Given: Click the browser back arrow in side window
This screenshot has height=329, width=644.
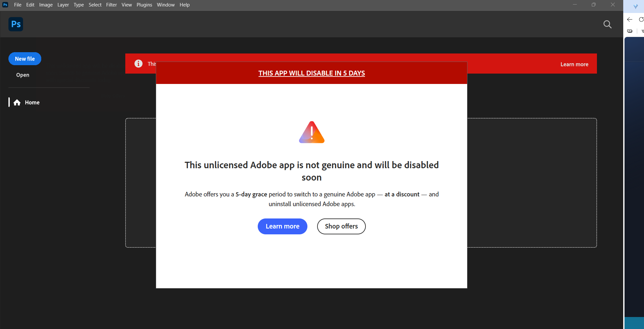Looking at the screenshot, I should (630, 19).
